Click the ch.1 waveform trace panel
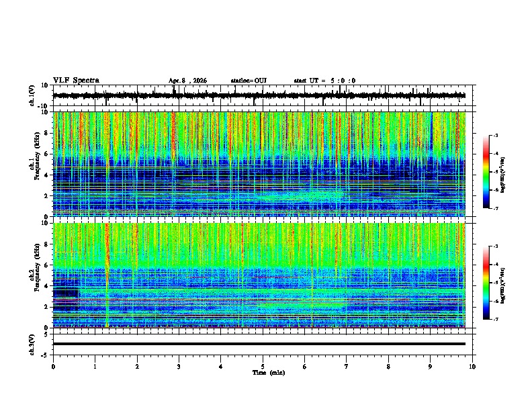532x411 pixels. coord(263,95)
